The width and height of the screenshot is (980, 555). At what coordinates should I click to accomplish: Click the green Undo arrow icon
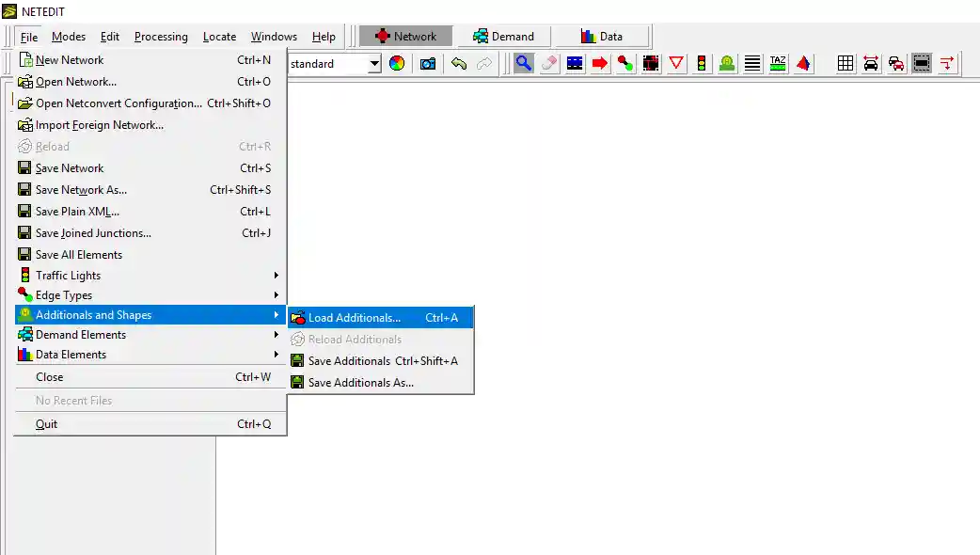tap(459, 63)
